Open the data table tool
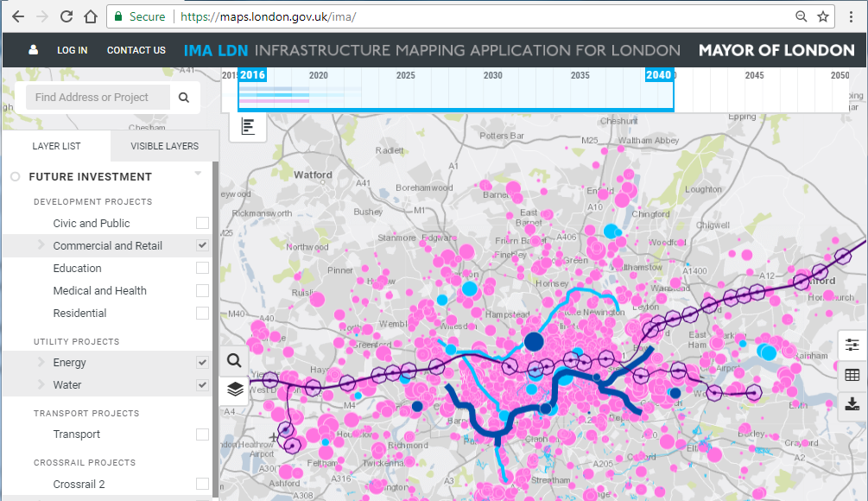This screenshot has height=501, width=868. coord(852,376)
